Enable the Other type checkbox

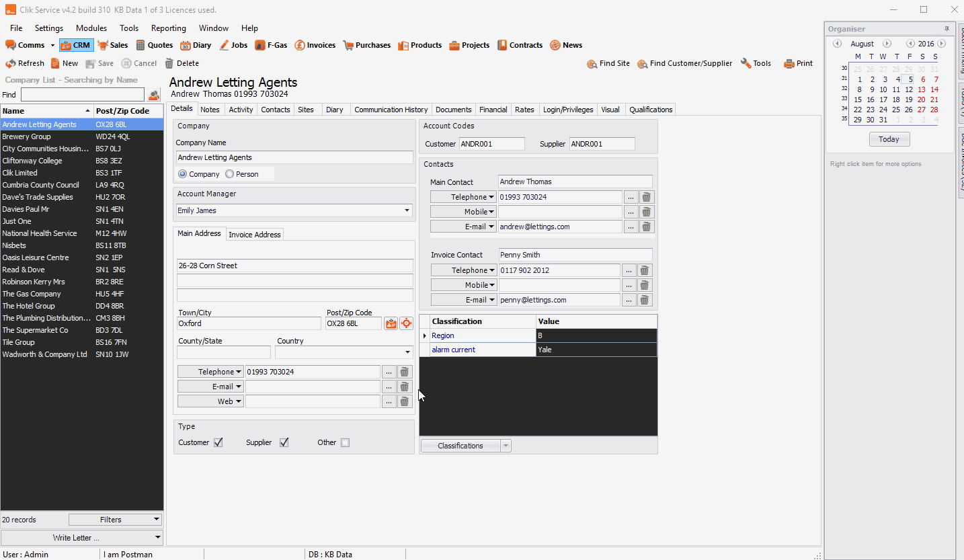point(345,442)
